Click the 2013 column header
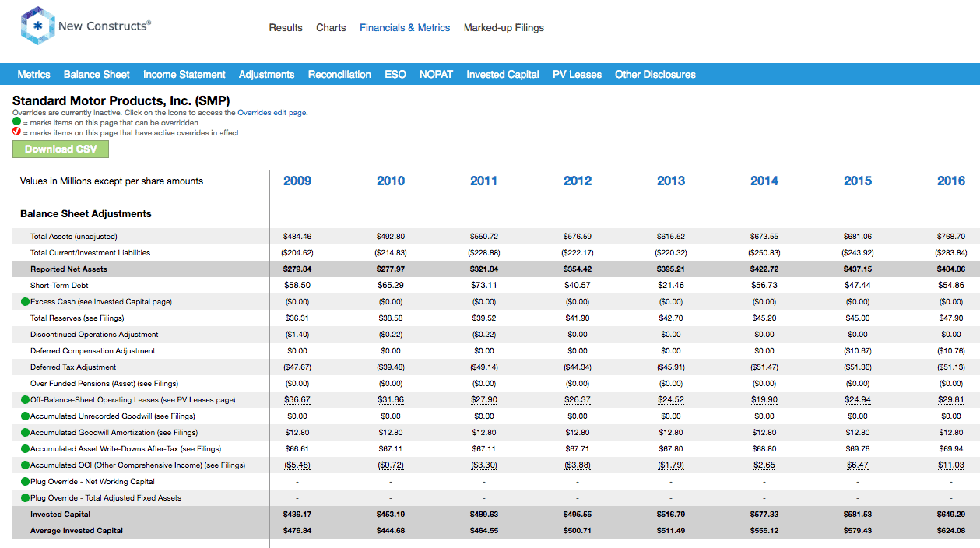The width and height of the screenshot is (980, 548). point(671,181)
